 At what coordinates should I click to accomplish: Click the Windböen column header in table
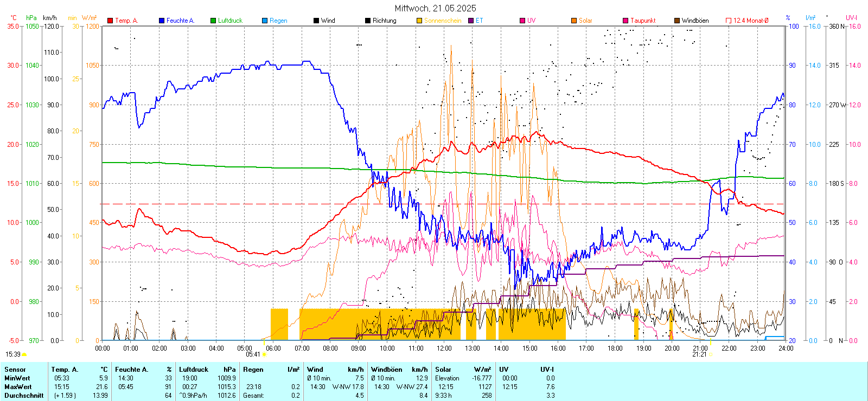point(386,370)
